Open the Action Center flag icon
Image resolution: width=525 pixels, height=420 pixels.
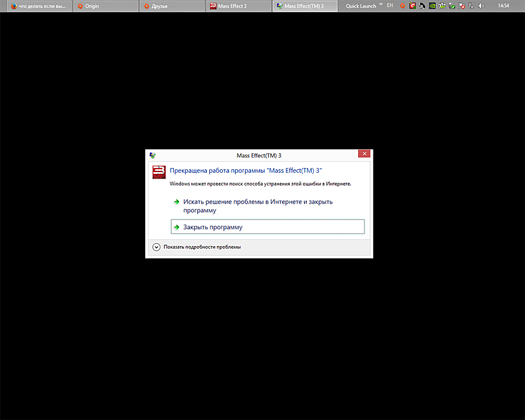(x=462, y=6)
